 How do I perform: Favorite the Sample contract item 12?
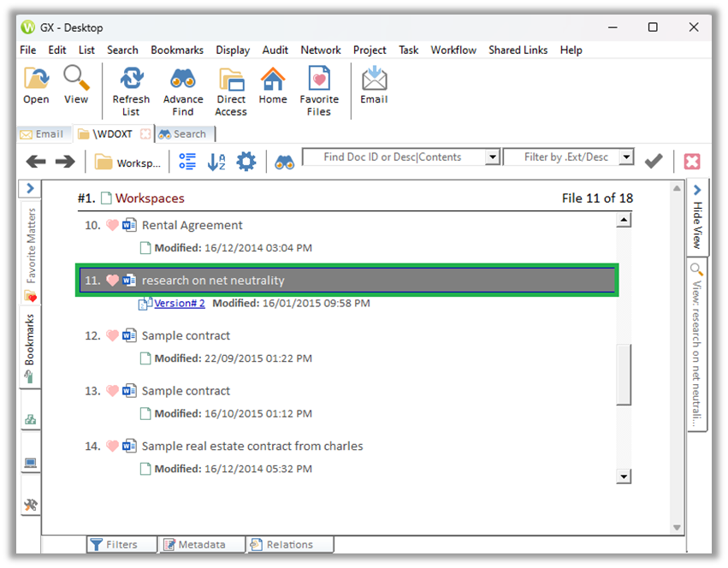coord(111,335)
